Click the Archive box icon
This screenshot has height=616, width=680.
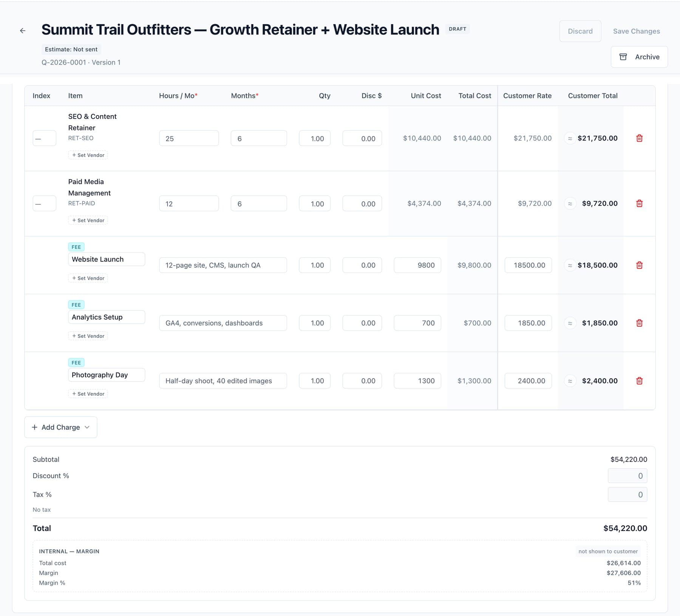tap(623, 57)
